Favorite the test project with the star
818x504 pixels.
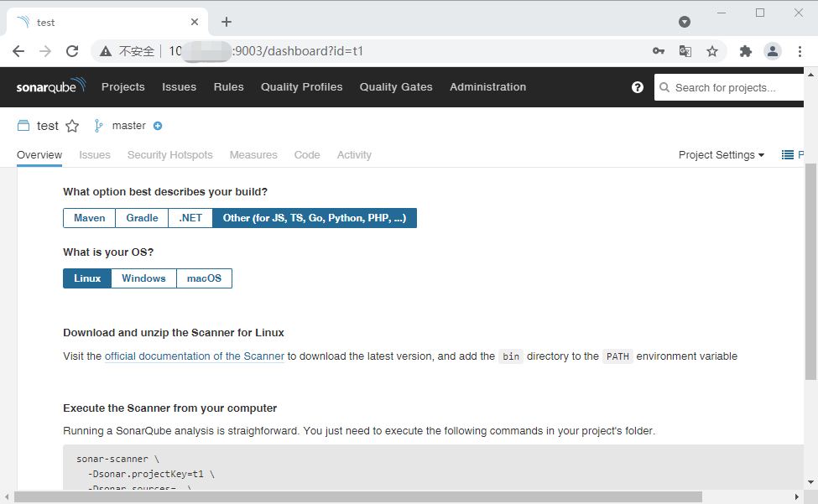(72, 125)
